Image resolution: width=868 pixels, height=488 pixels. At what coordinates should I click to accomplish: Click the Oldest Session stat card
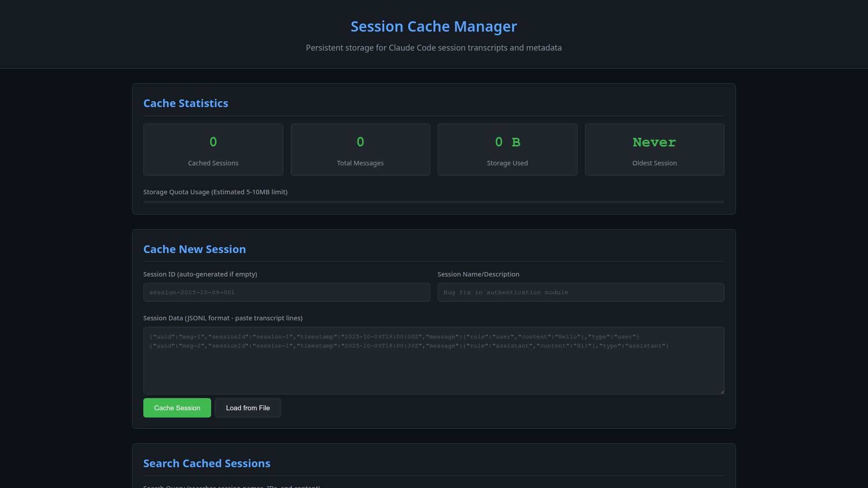[654, 150]
